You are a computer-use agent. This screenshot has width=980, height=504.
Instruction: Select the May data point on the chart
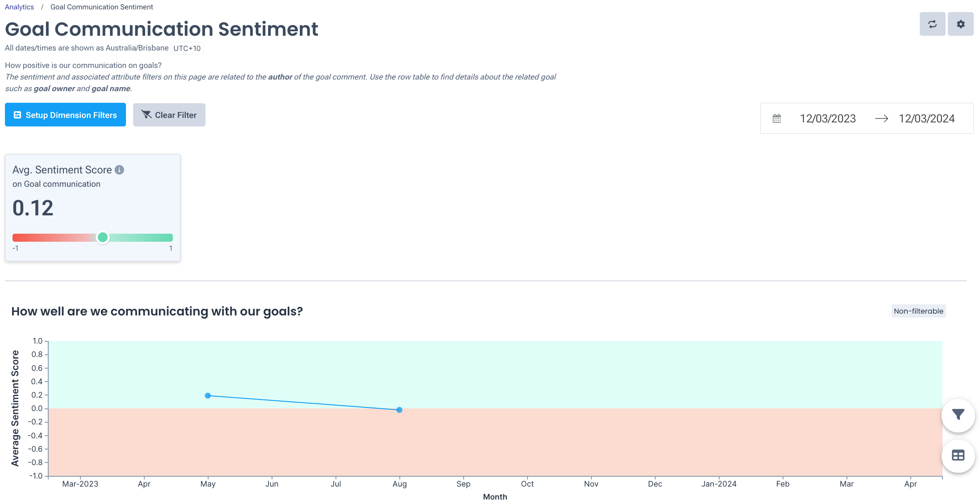pos(208,395)
